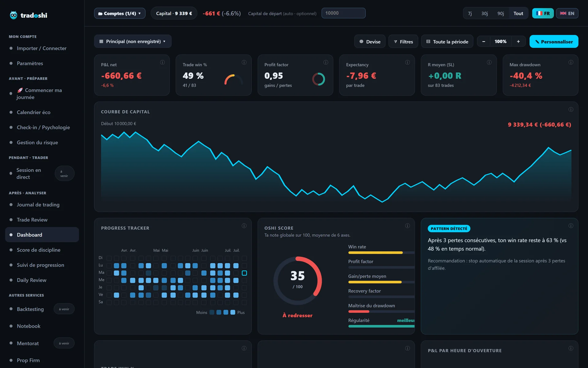Viewport: 588px width, 368px height.
Task: Open Notebook in sidebar
Action: point(42,326)
